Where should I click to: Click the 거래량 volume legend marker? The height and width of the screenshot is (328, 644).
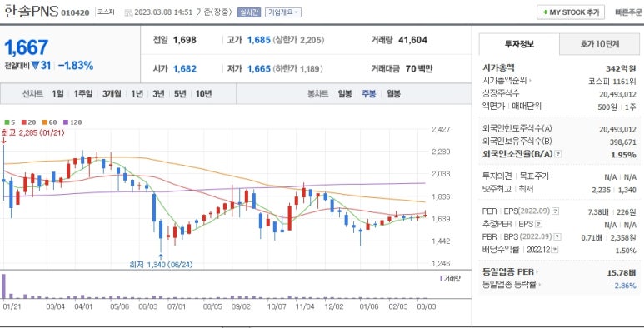pos(441,278)
